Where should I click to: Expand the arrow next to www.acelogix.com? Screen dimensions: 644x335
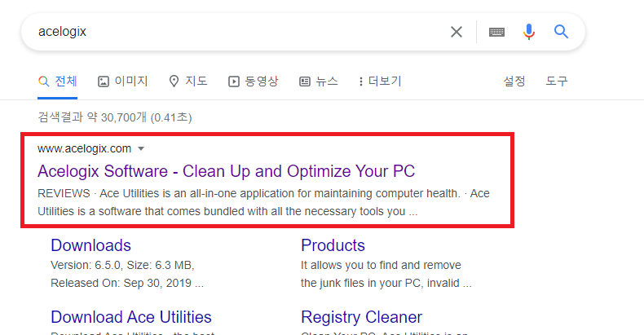click(141, 148)
